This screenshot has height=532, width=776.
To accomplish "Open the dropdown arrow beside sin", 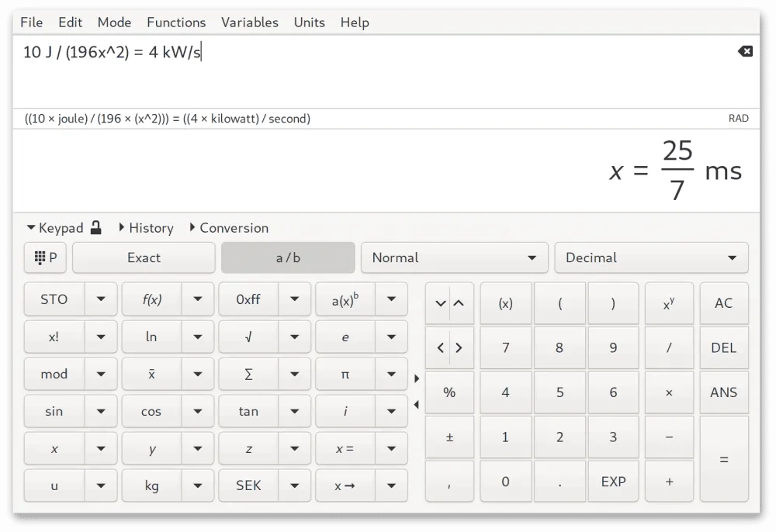I will (x=100, y=411).
